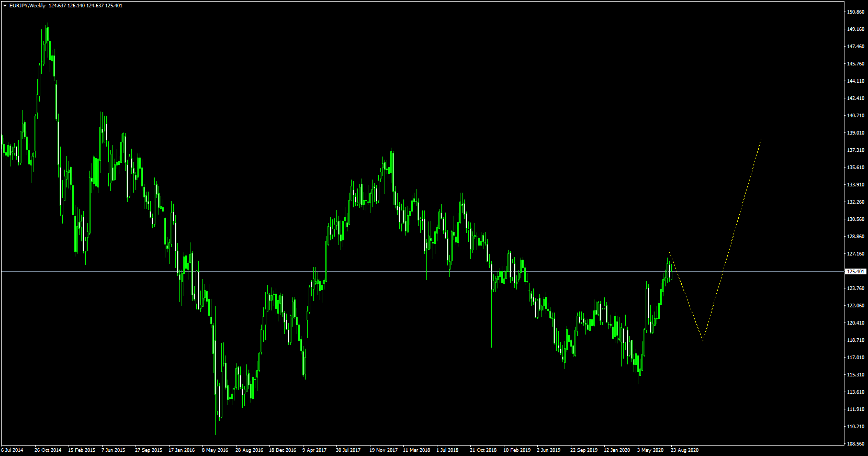Image resolution: width=868 pixels, height=456 pixels.
Task: Click the 17 Jan 2016 date label
Action: [182, 450]
